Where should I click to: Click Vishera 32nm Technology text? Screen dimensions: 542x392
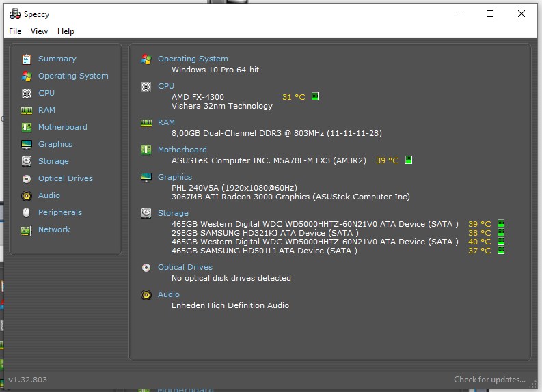point(222,106)
